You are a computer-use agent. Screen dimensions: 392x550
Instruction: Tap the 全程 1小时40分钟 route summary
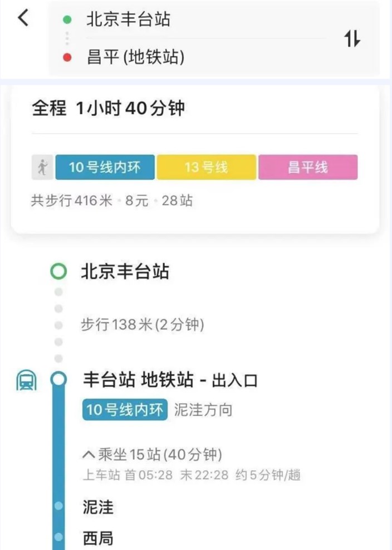108,109
